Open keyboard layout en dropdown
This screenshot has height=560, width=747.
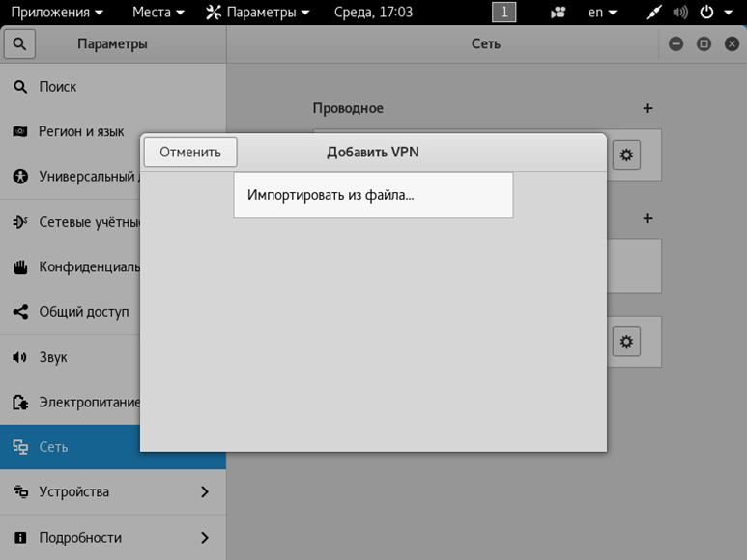602,12
